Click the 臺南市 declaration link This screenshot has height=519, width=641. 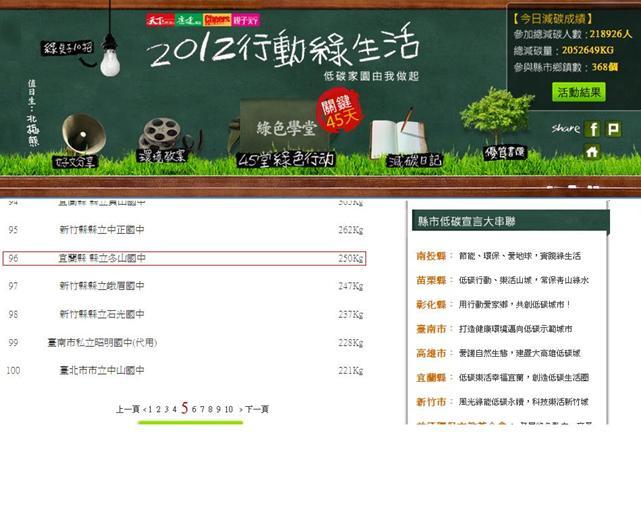432,329
